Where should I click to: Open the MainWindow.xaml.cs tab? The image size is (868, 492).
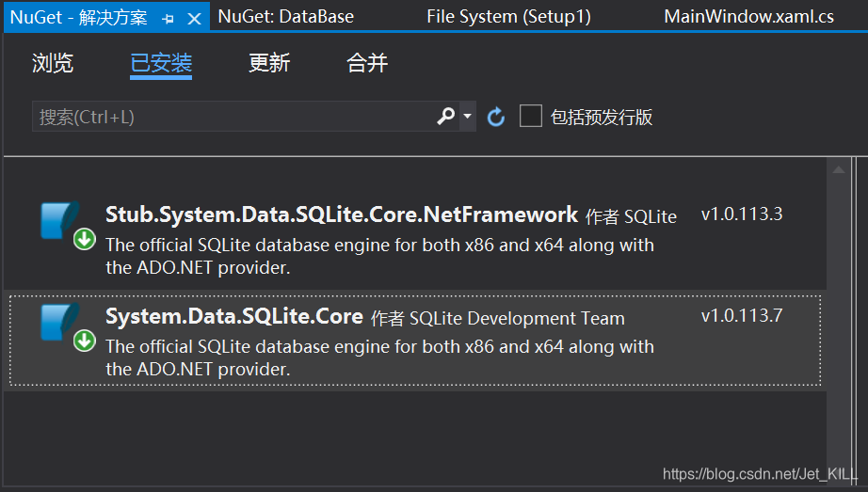pyautogui.click(x=748, y=16)
